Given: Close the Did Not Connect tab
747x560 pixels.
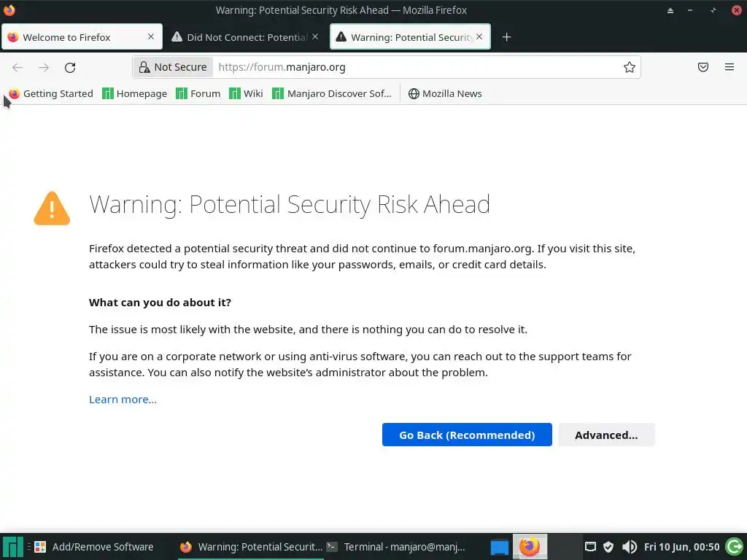Looking at the screenshot, I should point(315,36).
